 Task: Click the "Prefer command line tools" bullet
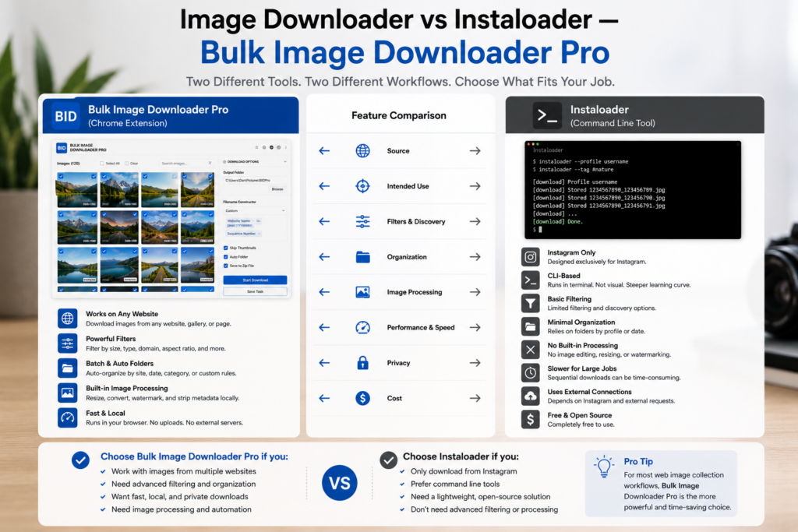[455, 484]
